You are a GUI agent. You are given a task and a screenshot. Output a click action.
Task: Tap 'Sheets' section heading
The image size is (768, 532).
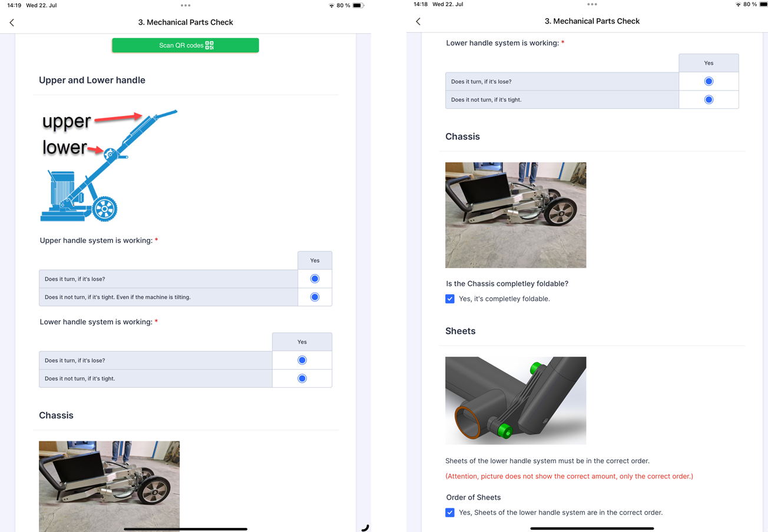pyautogui.click(x=460, y=331)
